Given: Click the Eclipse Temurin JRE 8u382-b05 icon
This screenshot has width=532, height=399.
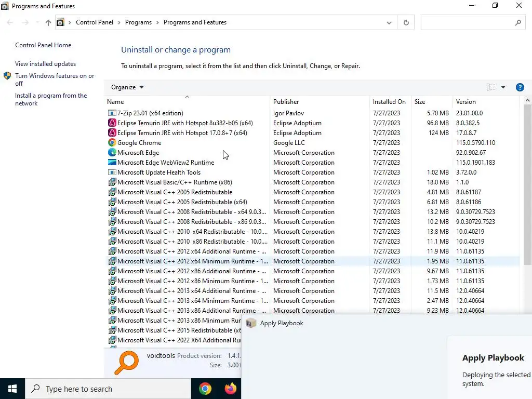Looking at the screenshot, I should pos(112,123).
